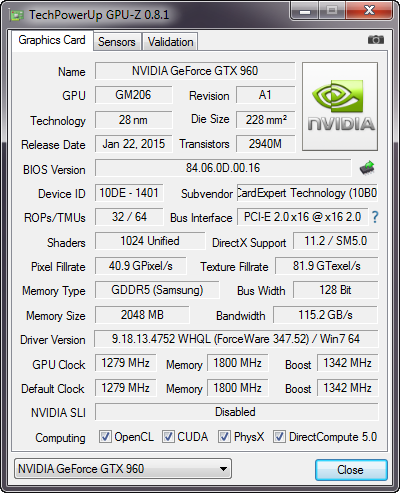Switch to the Graphics Card tab

52,40
